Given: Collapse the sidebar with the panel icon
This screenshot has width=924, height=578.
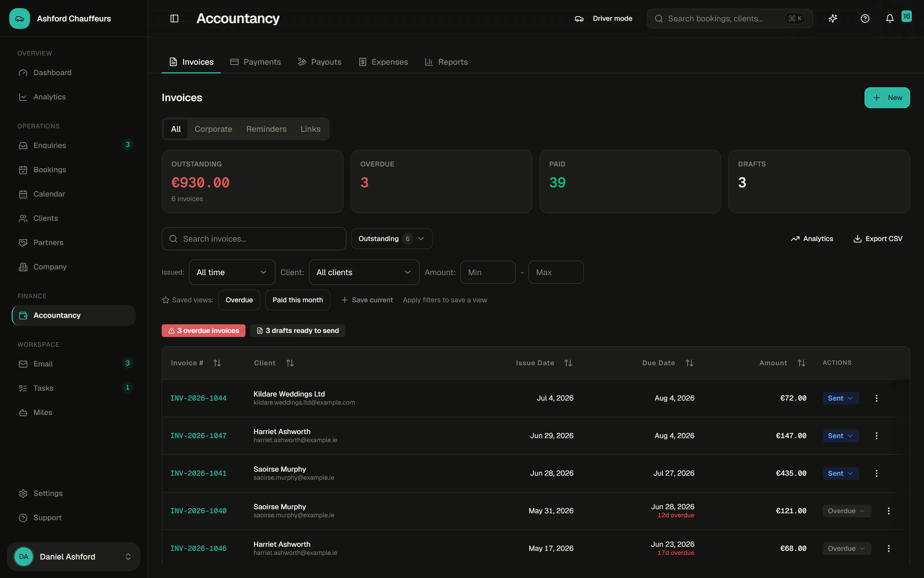Looking at the screenshot, I should pos(174,18).
